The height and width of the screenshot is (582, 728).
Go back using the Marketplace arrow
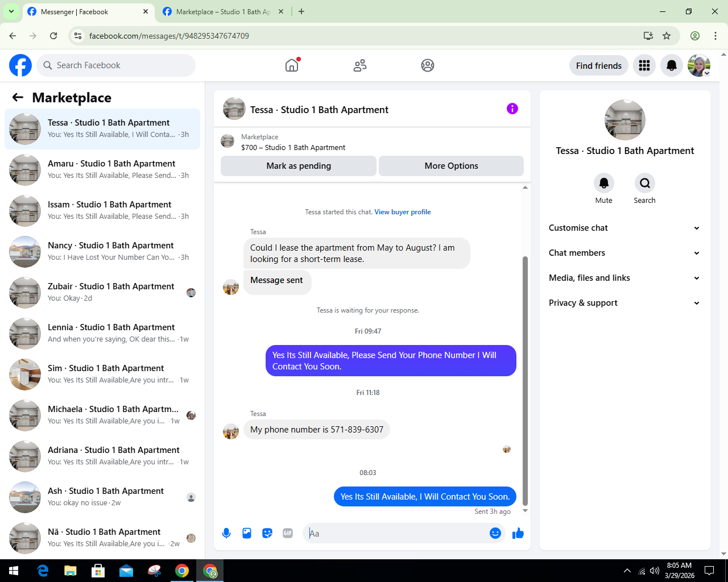coord(18,98)
